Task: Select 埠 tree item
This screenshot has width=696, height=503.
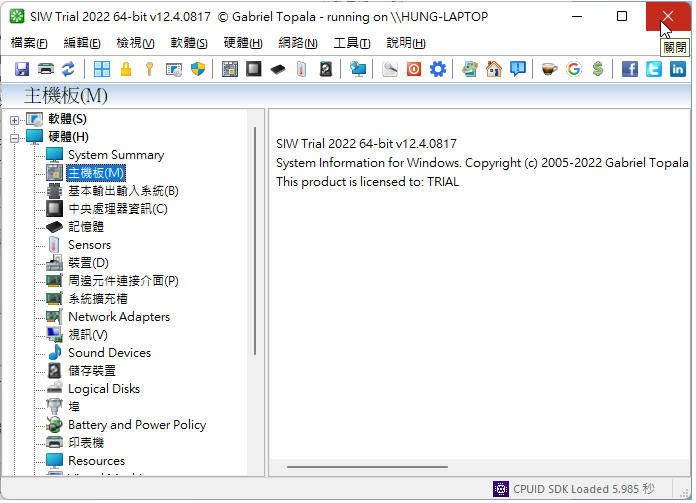Action: [x=74, y=407]
